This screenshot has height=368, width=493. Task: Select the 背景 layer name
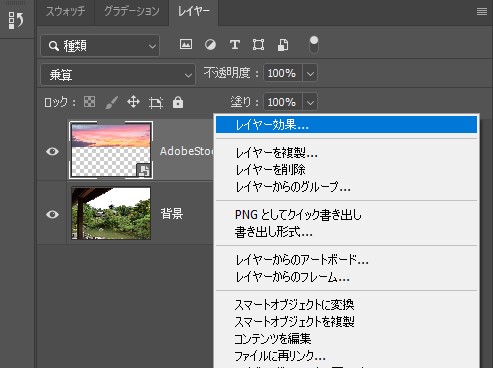(x=172, y=214)
